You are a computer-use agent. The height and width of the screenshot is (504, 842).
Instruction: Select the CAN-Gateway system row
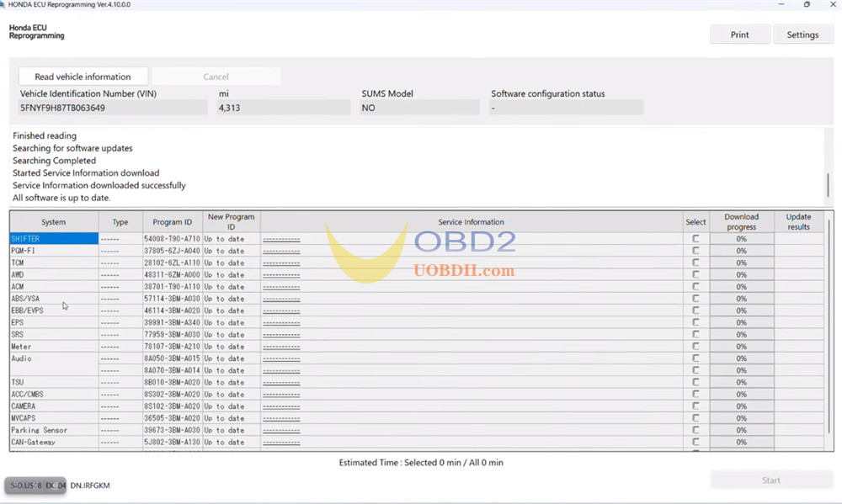point(54,442)
